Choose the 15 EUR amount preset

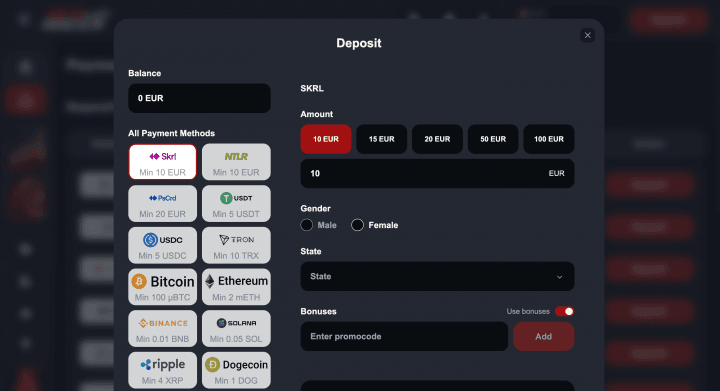[x=382, y=139]
